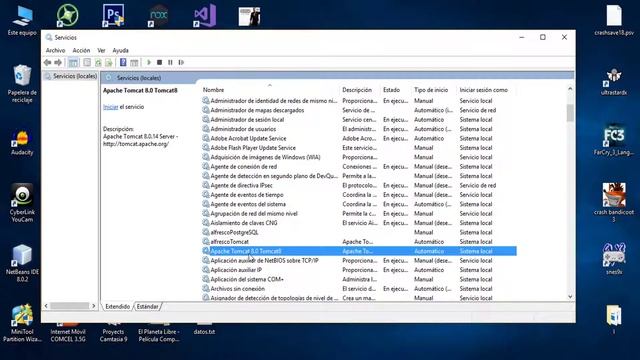Click the Export list toolbar icon
The image size is (640, 360).
109,62
